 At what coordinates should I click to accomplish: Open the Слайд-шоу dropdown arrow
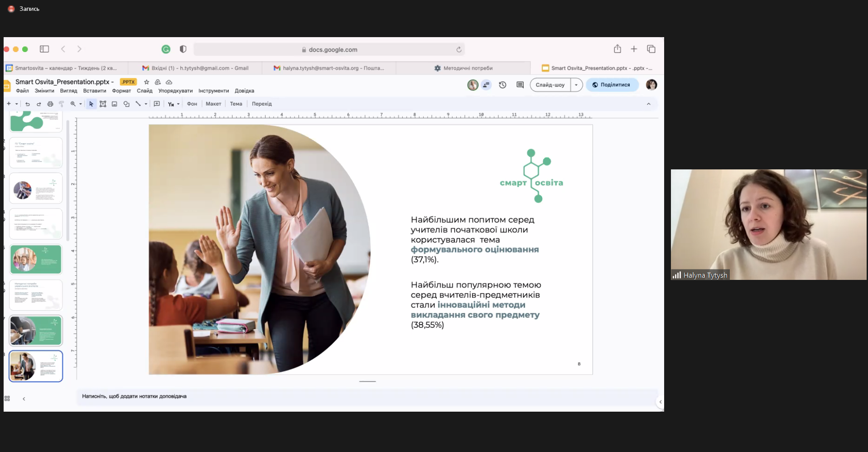point(576,85)
